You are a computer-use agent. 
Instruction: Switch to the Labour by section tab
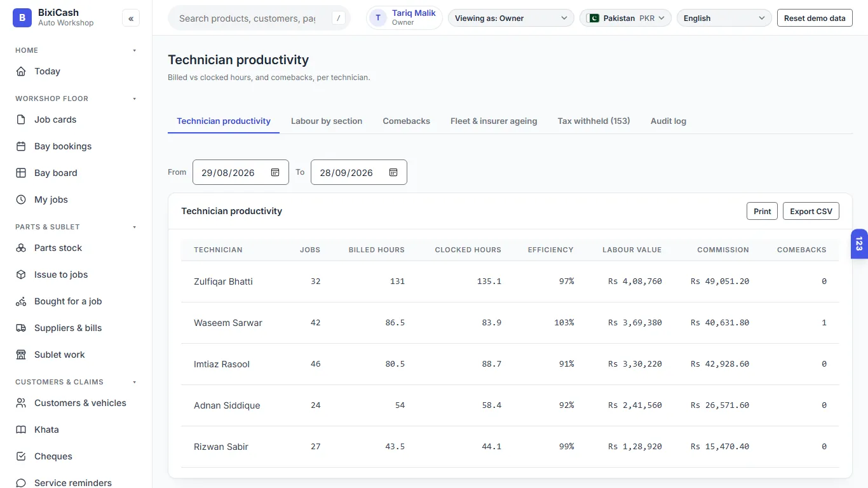coord(327,121)
